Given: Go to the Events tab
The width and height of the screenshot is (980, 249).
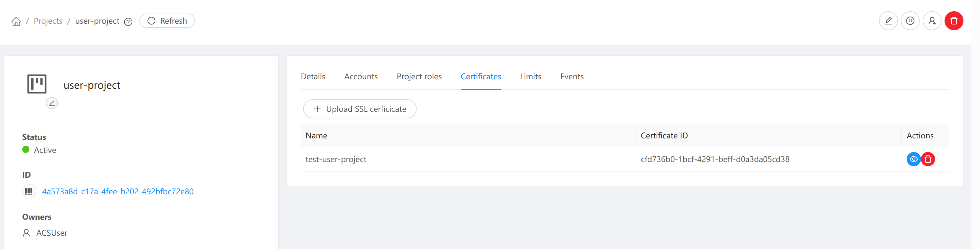Looking at the screenshot, I should click(x=571, y=77).
